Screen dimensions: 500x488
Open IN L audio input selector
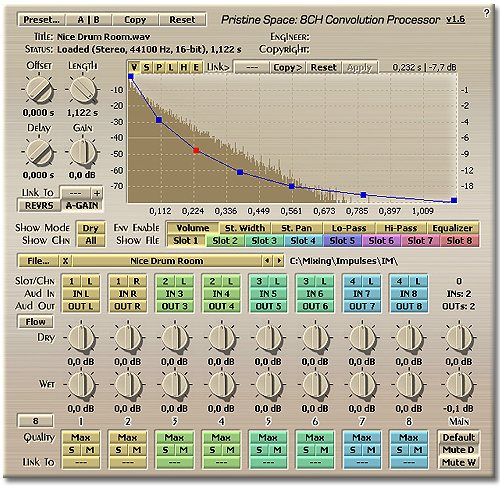(81, 294)
